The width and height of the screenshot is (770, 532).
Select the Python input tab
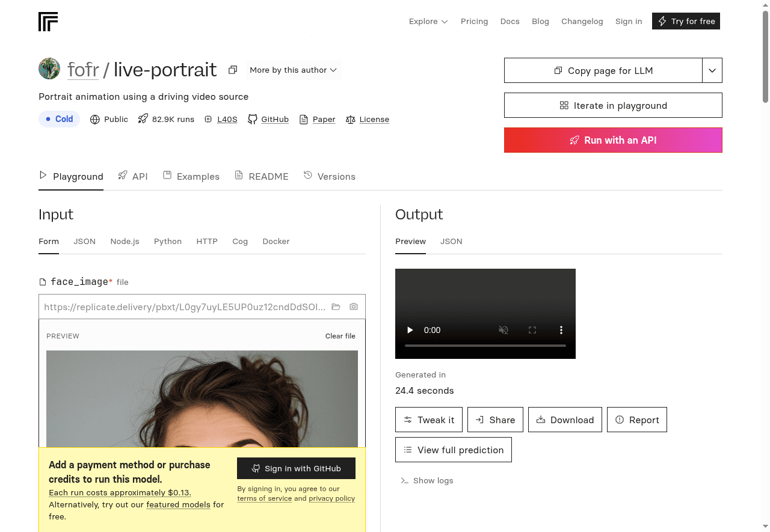167,241
